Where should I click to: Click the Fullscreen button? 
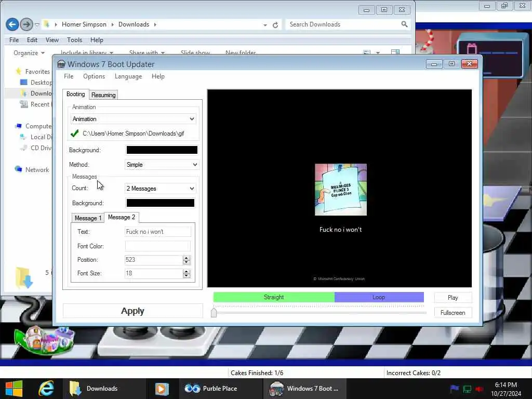453,312
